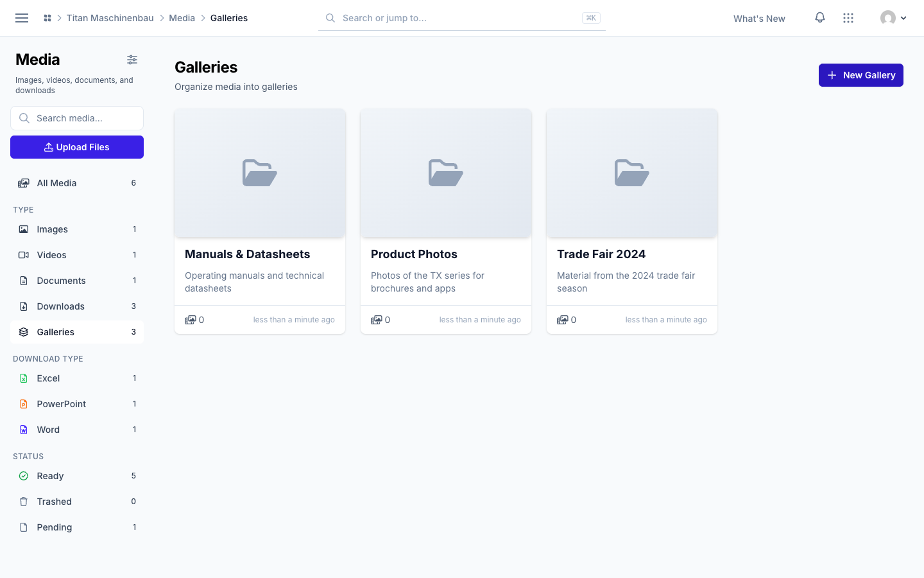The image size is (924, 578).
Task: Open Titan Maschinenbau breadcrumb link
Action: pyautogui.click(x=110, y=18)
